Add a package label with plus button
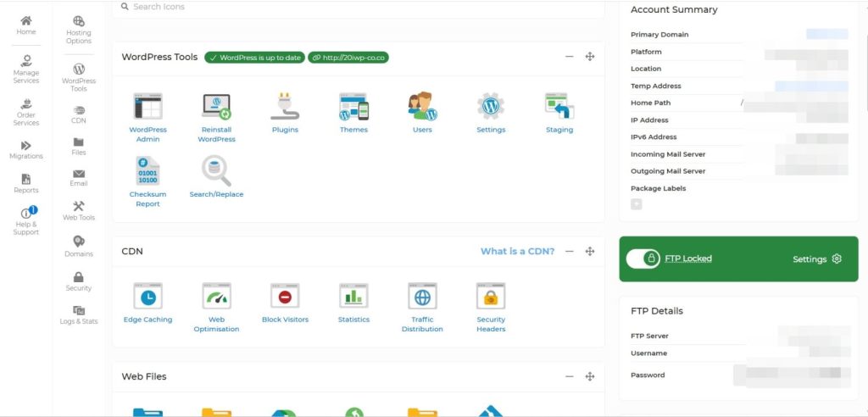This screenshot has width=868, height=417. point(637,204)
